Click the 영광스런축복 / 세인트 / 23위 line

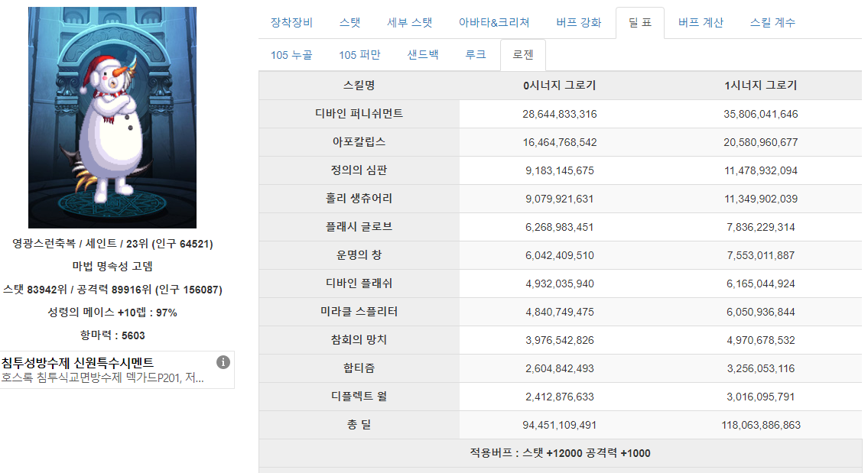112,244
